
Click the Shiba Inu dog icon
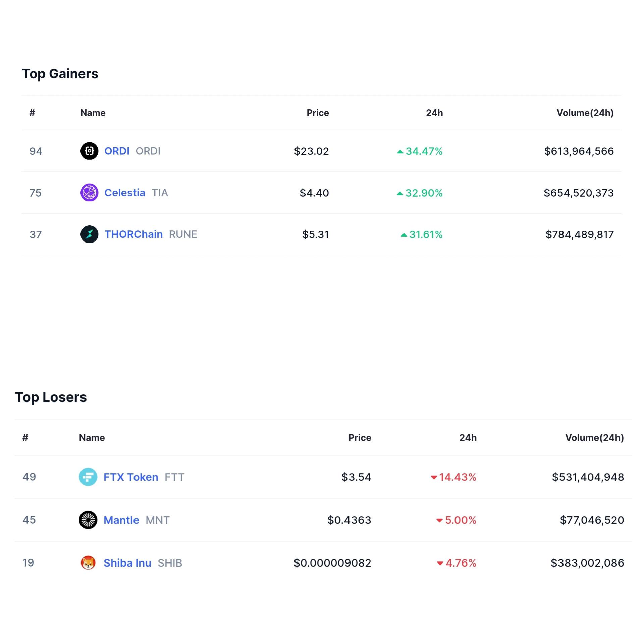pyautogui.click(x=88, y=563)
